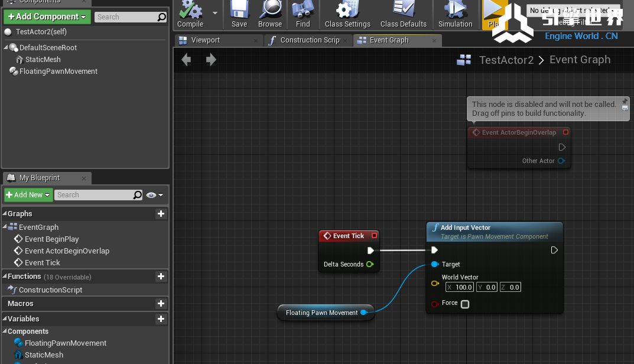The width and height of the screenshot is (634, 364).
Task: Click Floating Pawn Movement output pin
Action: (363, 312)
